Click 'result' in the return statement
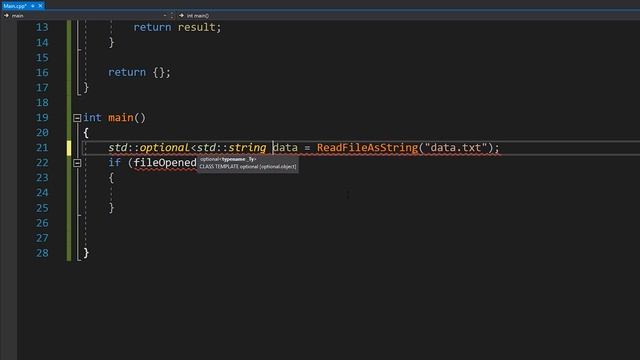 click(x=196, y=27)
